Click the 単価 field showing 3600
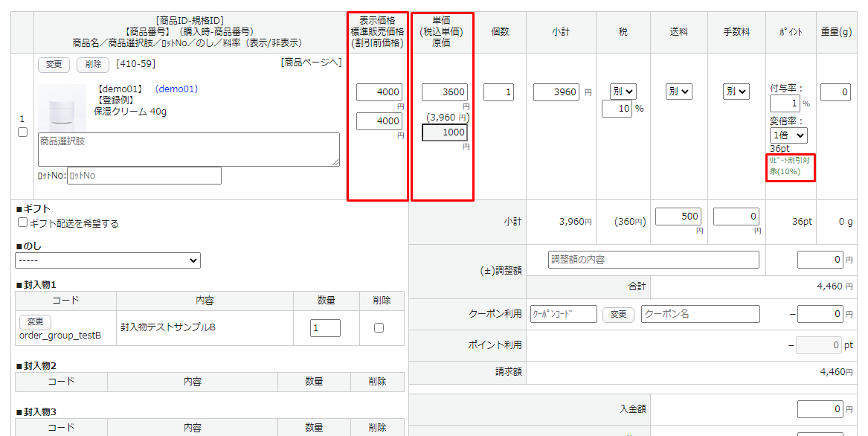The image size is (868, 436). click(445, 92)
